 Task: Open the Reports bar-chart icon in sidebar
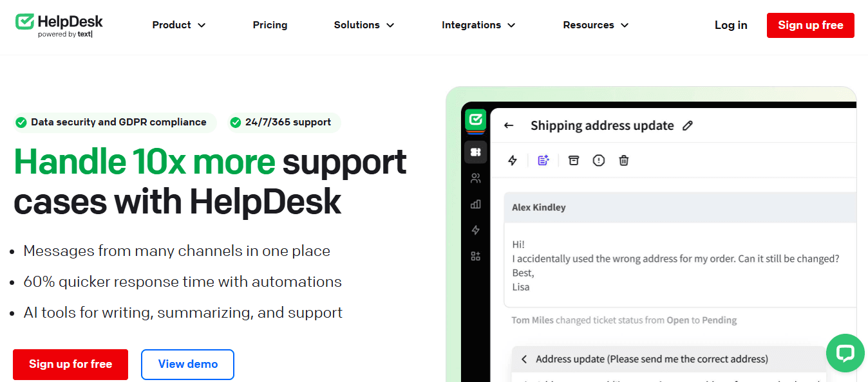click(475, 204)
